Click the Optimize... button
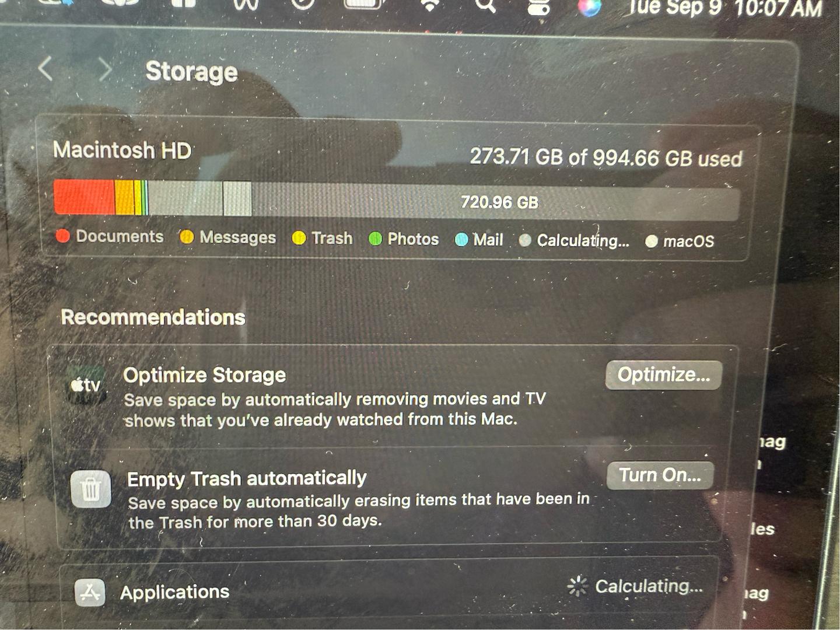 coord(664,374)
